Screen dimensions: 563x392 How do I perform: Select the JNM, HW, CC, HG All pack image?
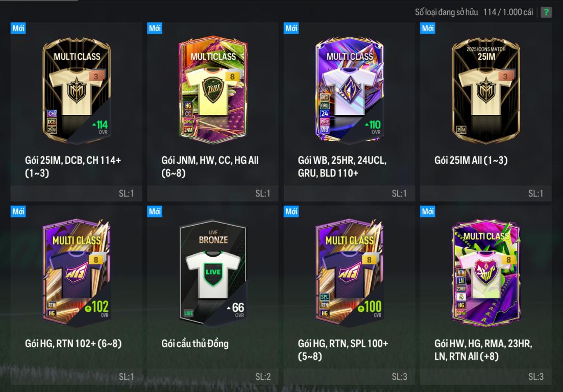[213, 89]
